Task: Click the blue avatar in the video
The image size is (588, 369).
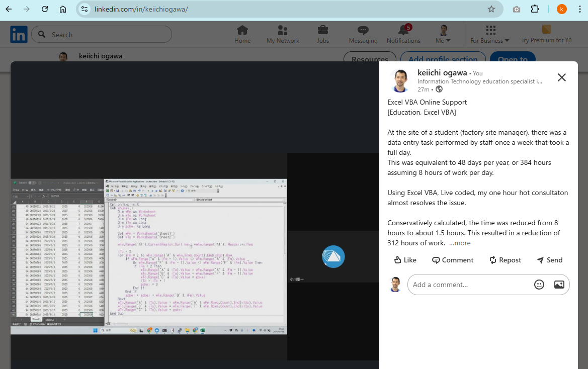Action: pyautogui.click(x=333, y=256)
